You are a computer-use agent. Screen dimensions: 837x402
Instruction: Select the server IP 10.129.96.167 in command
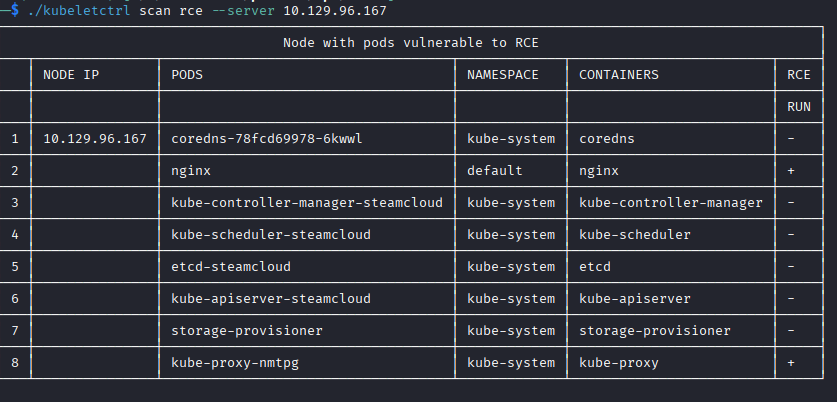point(334,11)
